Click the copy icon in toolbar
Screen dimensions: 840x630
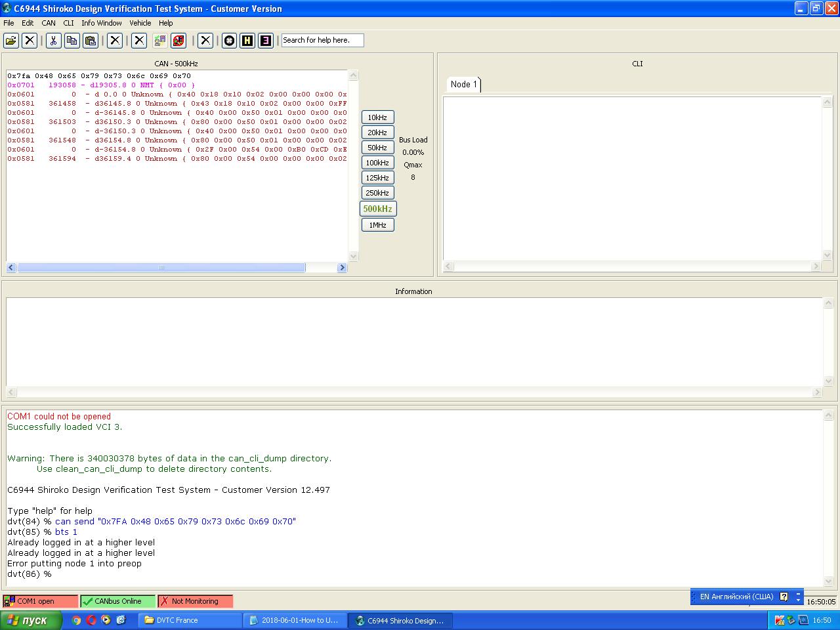pyautogui.click(x=72, y=41)
